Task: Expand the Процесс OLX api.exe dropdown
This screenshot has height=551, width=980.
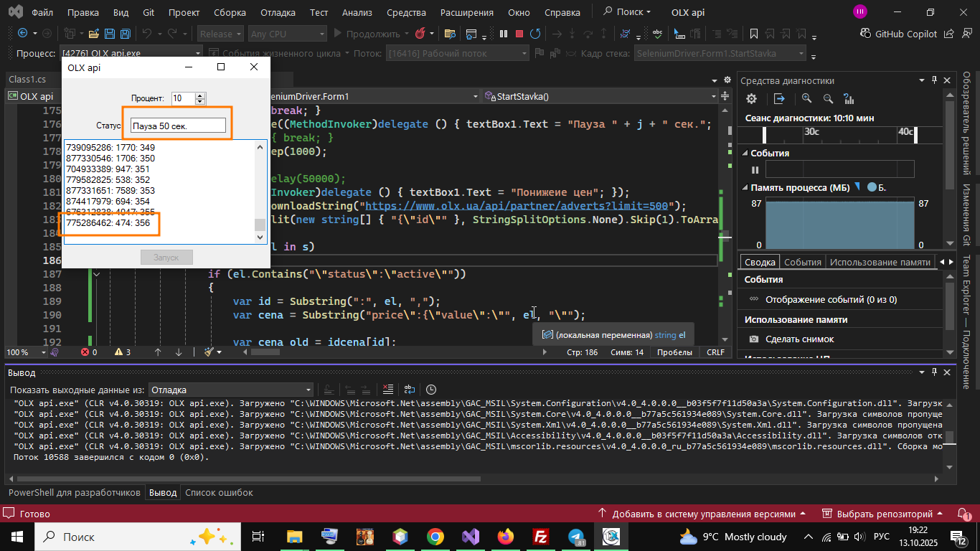Action: 199,54
